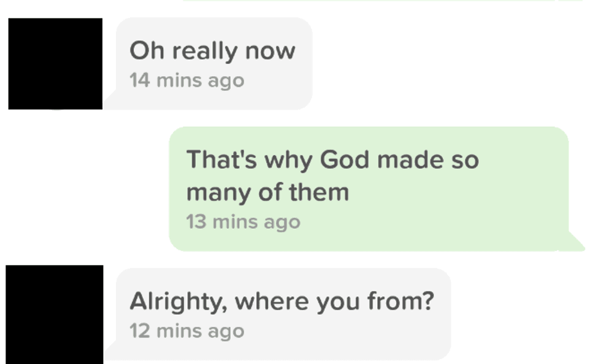Viewport: 601px width, 364px height.
Task: Tap the avatar beside "Oh really now"
Action: (55, 64)
